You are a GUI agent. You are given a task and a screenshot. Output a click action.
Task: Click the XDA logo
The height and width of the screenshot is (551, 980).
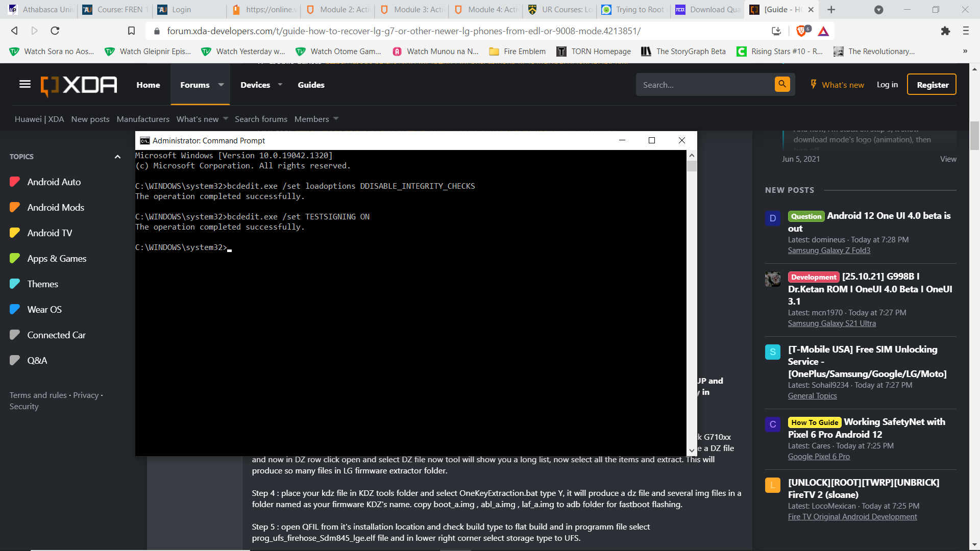tap(79, 85)
